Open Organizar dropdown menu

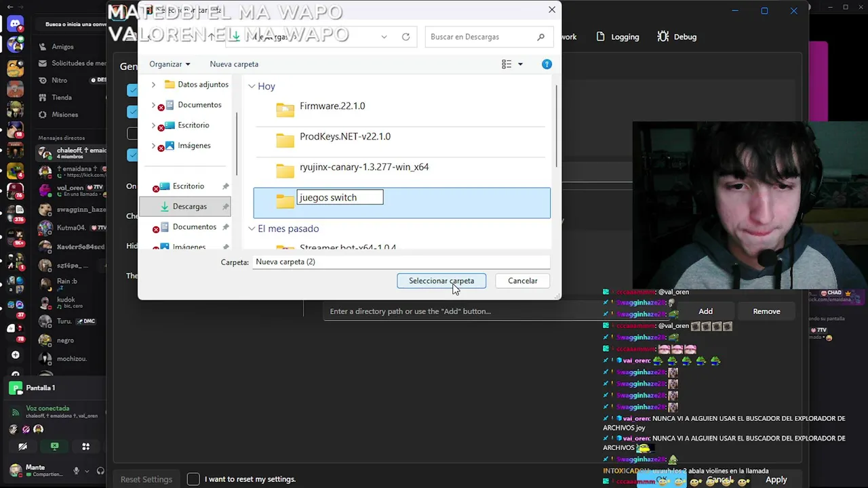(x=170, y=64)
